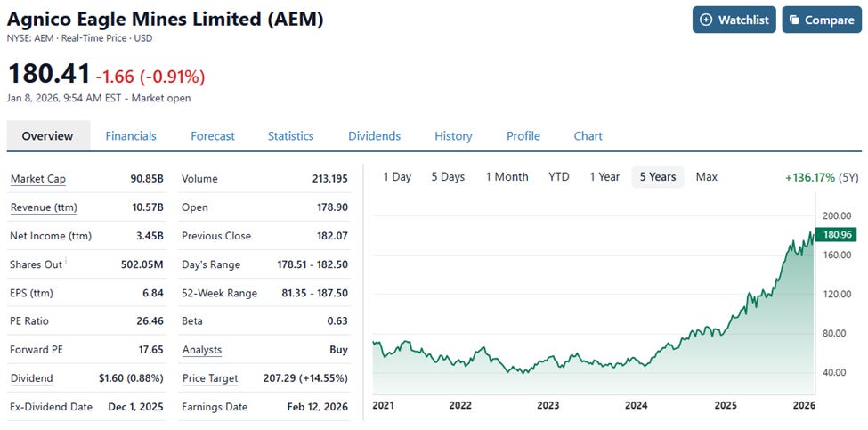The image size is (868, 430).
Task: Click the 52-Week Range 81.35 - 187.50
Action: tap(315, 293)
